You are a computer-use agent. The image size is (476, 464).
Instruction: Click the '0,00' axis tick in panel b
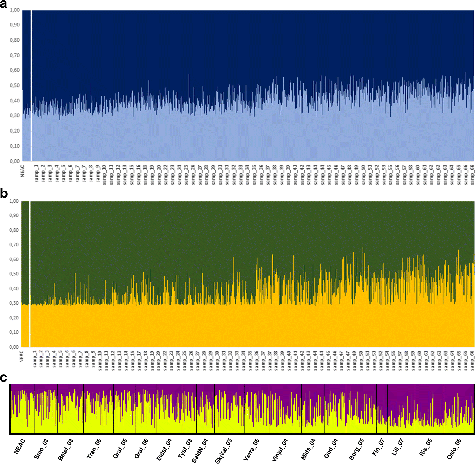click(x=14, y=347)
